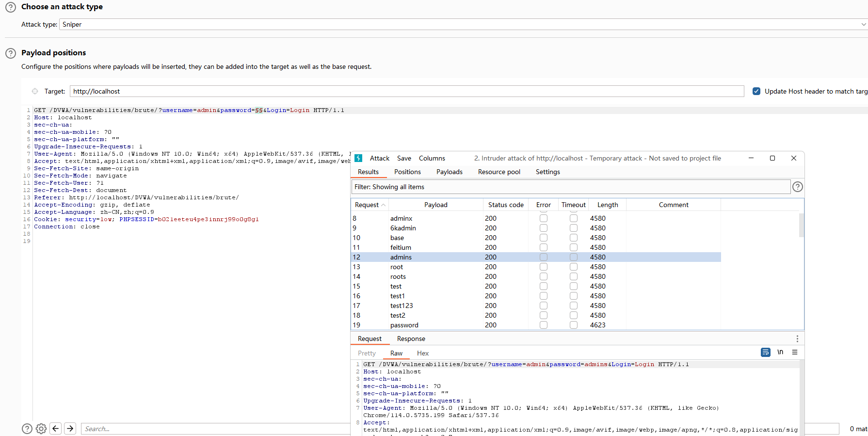
Task: Open the three-dot layout menu beside Response
Action: pyautogui.click(x=797, y=339)
